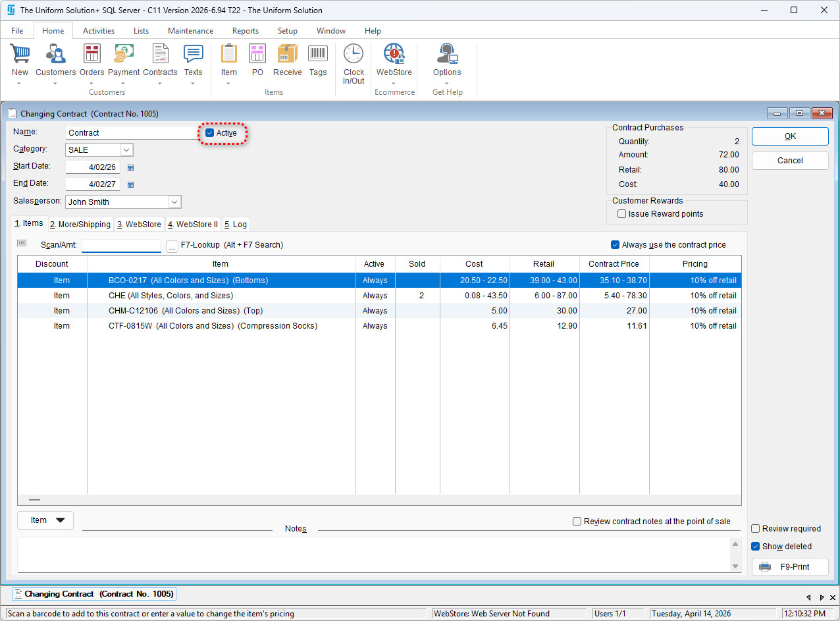Toggle the Show deleted checkbox
The width and height of the screenshot is (840, 621).
(x=756, y=547)
